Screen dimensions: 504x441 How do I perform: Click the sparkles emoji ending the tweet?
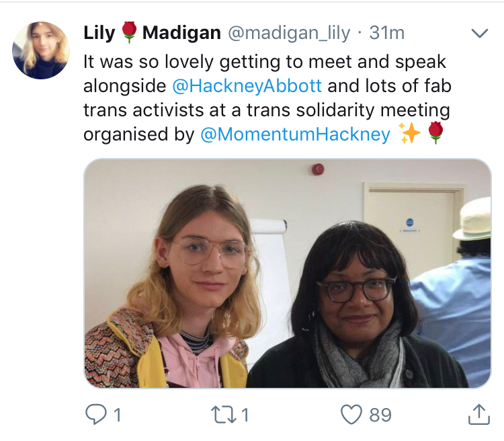click(x=409, y=133)
